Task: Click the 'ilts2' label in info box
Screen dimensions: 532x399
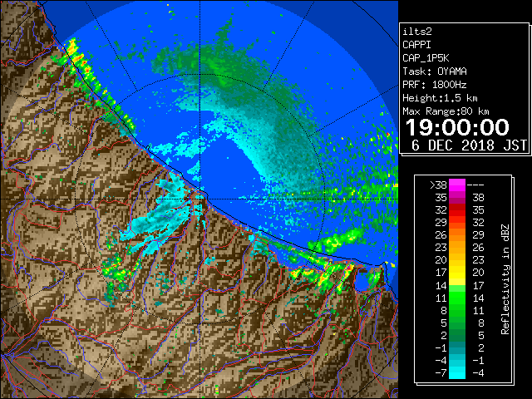Action: pos(417,32)
